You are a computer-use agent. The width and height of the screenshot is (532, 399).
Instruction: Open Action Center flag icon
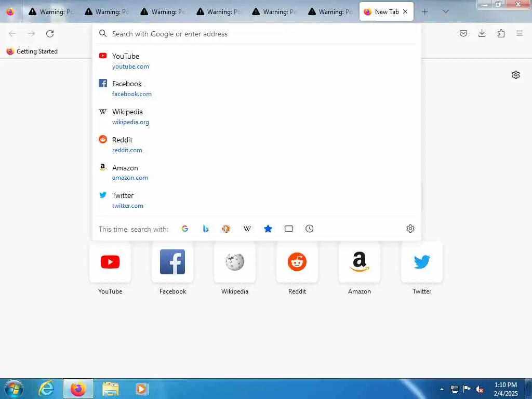(467, 389)
